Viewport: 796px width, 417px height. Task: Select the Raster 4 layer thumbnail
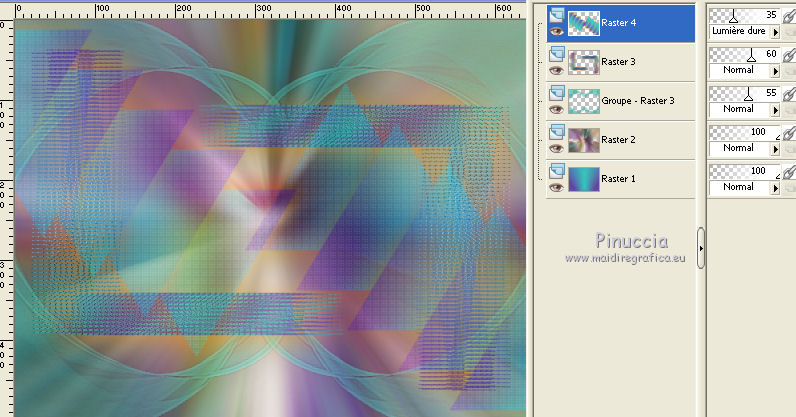[x=583, y=23]
